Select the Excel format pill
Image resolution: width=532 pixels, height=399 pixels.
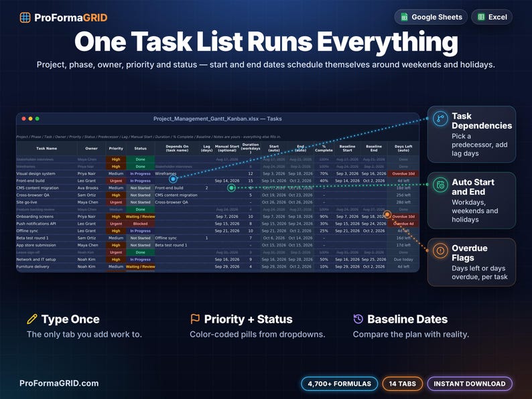492,17
